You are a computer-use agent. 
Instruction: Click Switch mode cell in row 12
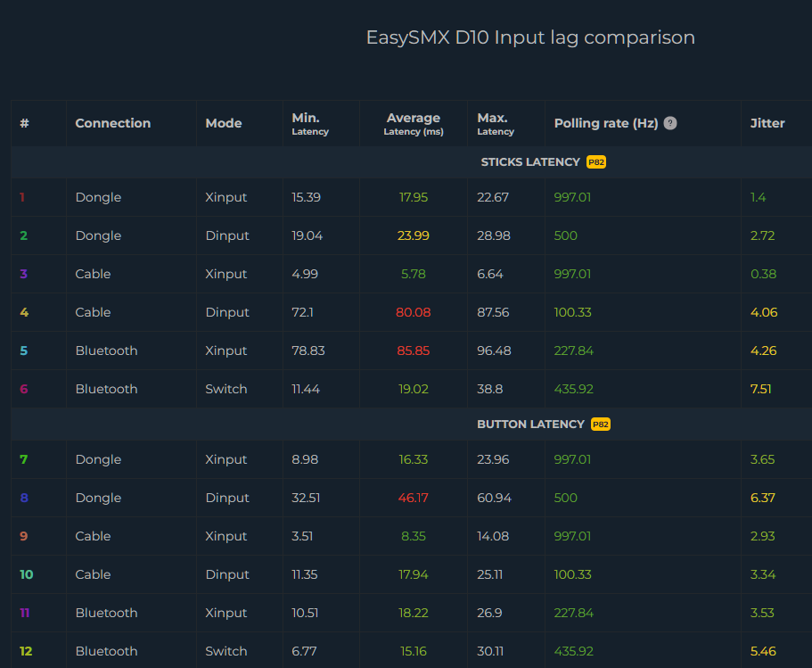226,651
